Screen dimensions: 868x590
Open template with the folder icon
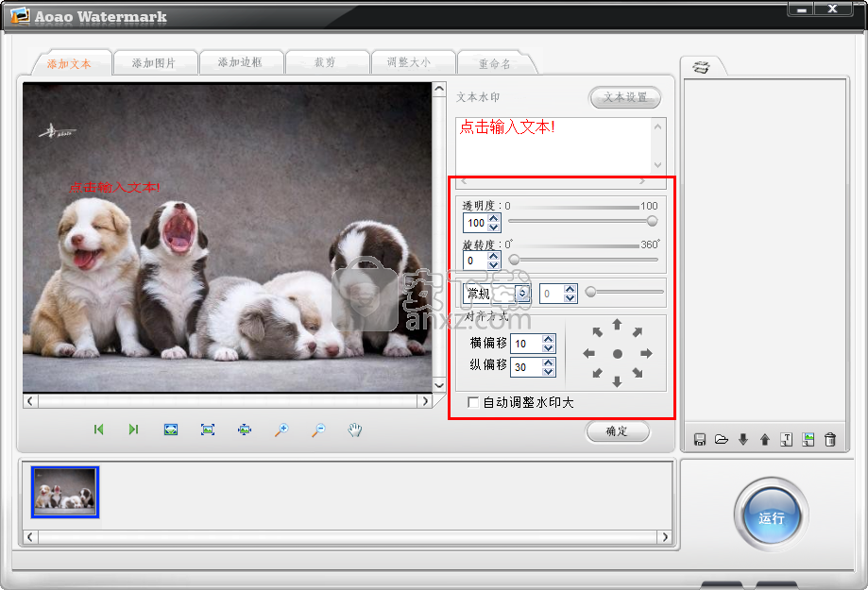tap(722, 440)
